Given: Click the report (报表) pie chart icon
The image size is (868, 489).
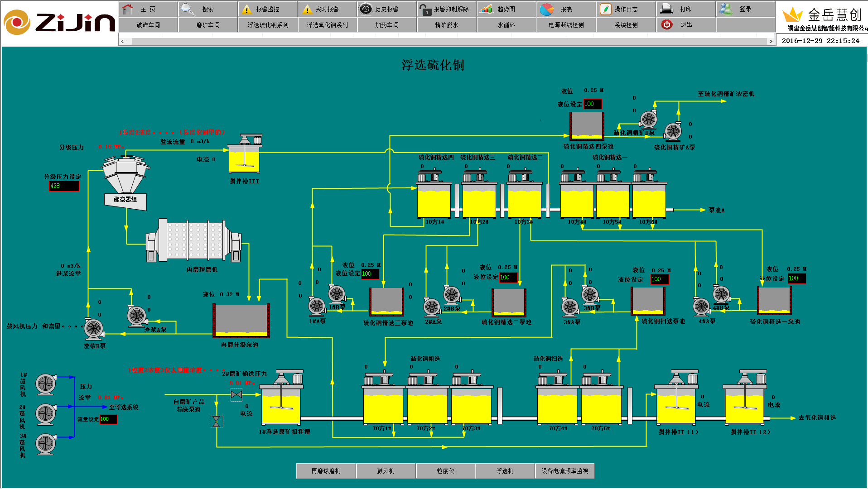Looking at the screenshot, I should 547,9.
